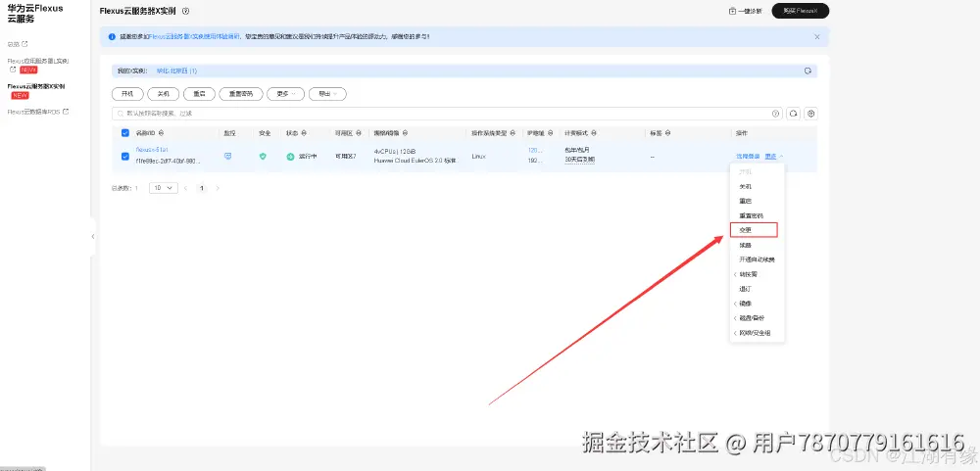Click the 操作系统类型 column filter icon
This screenshot has height=471, width=980.
click(514, 133)
